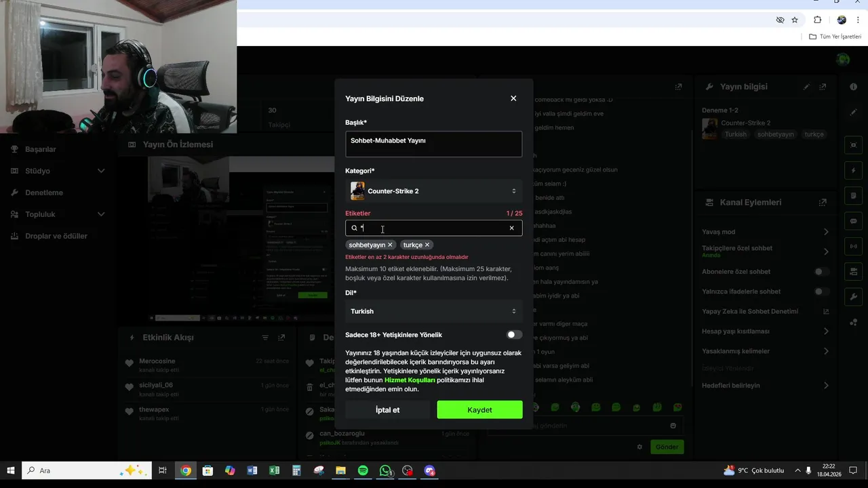Open chat settings gear beside Gönder
Image resolution: width=868 pixels, height=488 pixels.
(639, 447)
